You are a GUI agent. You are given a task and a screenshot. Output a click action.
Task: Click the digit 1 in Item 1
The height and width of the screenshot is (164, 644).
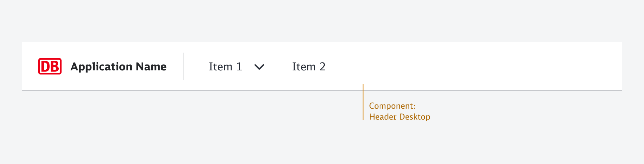[239, 67]
